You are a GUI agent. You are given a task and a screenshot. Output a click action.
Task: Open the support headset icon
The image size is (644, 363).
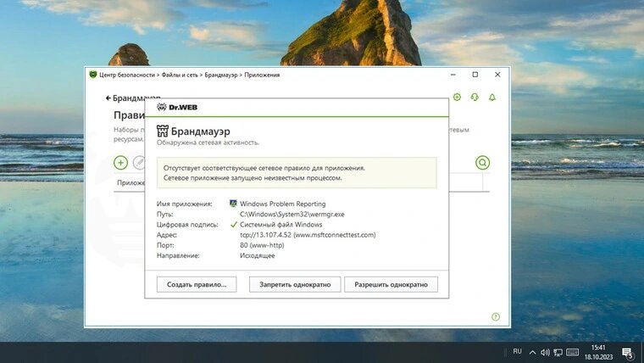[475, 98]
